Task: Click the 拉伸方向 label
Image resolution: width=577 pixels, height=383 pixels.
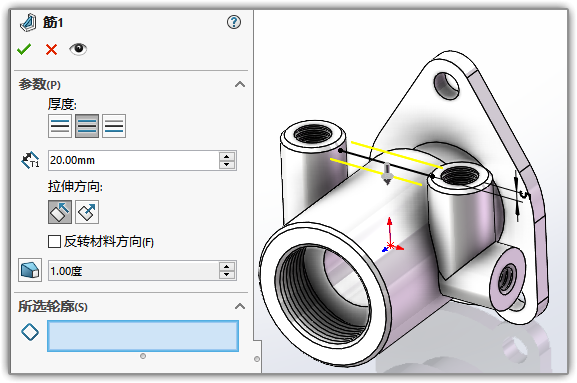Action: coord(75,187)
